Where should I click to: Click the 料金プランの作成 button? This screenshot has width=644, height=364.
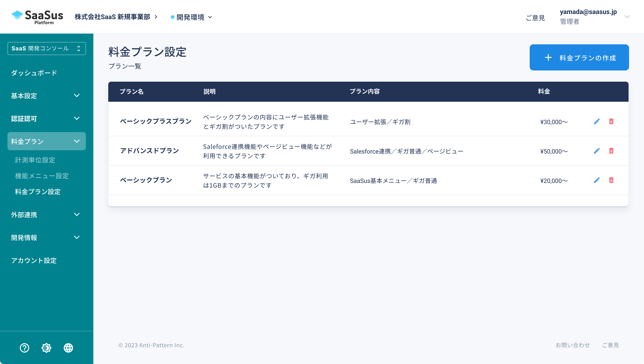coord(579,58)
